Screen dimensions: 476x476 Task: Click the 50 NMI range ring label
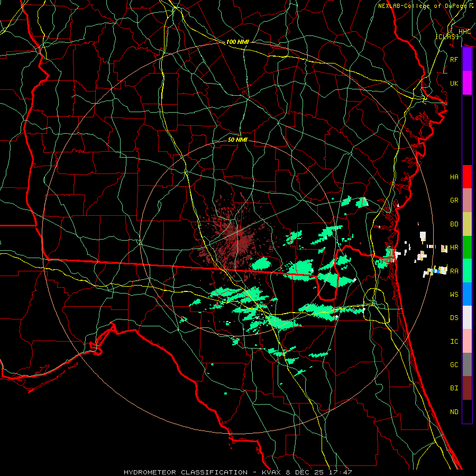pyautogui.click(x=237, y=140)
